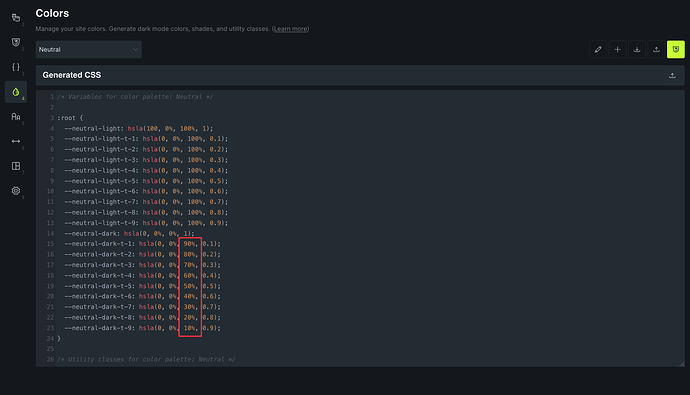The height and width of the screenshot is (395, 690).
Task: Click the ':root {' line
Action: click(70, 118)
